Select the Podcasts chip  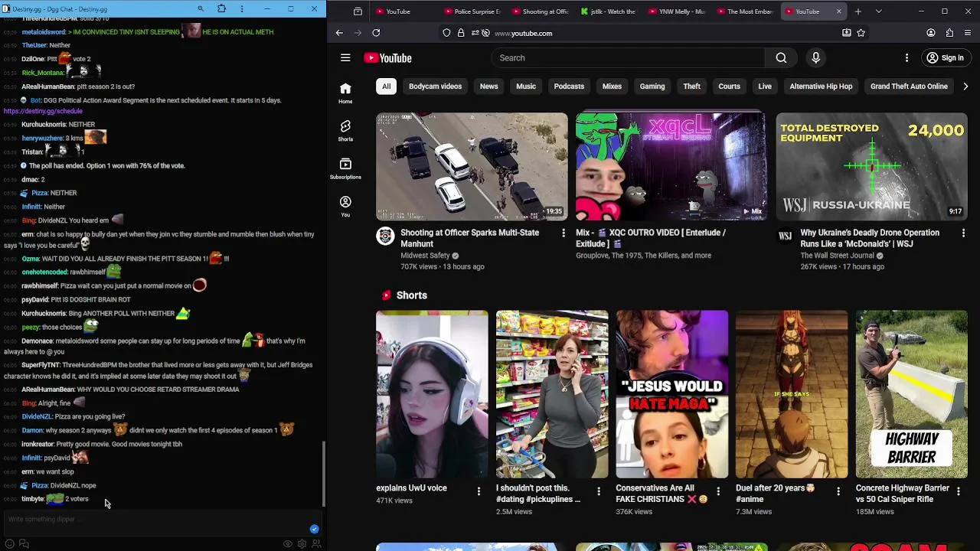pos(569,86)
